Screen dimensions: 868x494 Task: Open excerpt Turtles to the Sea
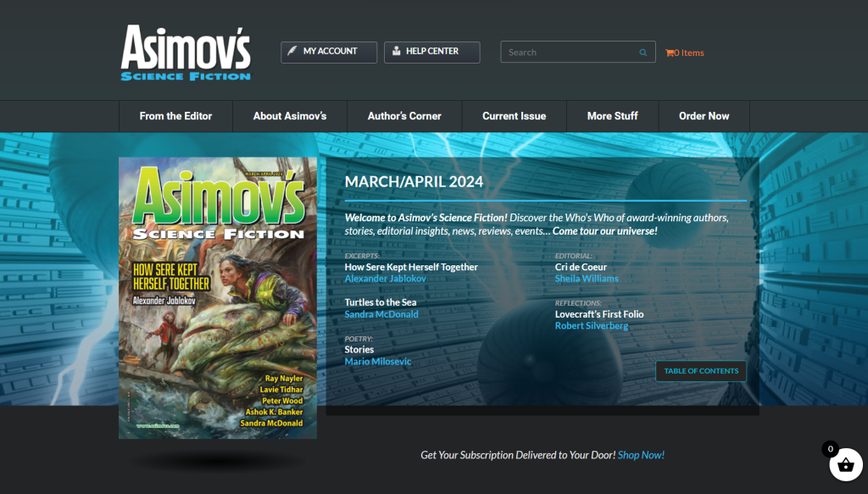381,303
